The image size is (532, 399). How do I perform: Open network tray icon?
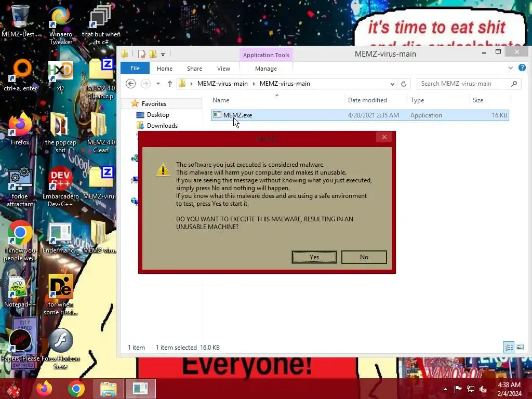[x=471, y=389]
